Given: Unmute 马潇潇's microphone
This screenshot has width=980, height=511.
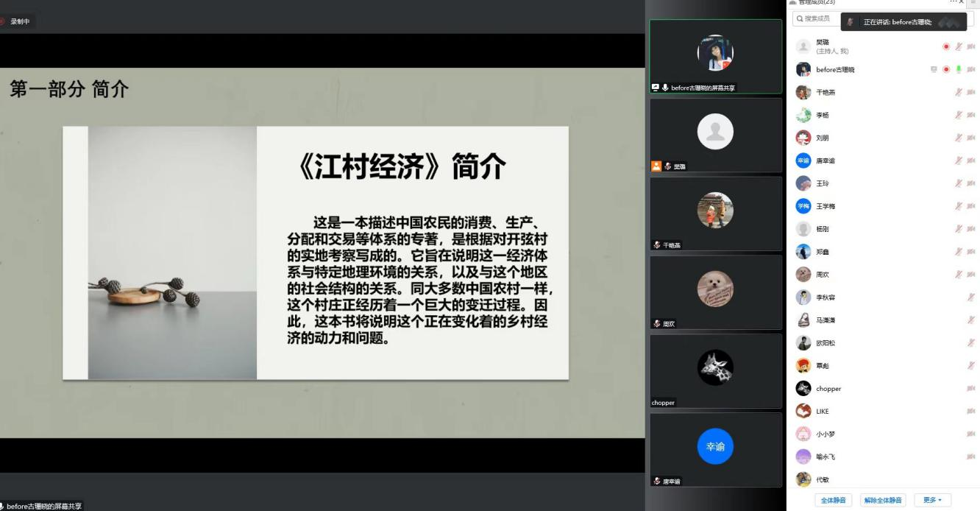Looking at the screenshot, I should (971, 320).
